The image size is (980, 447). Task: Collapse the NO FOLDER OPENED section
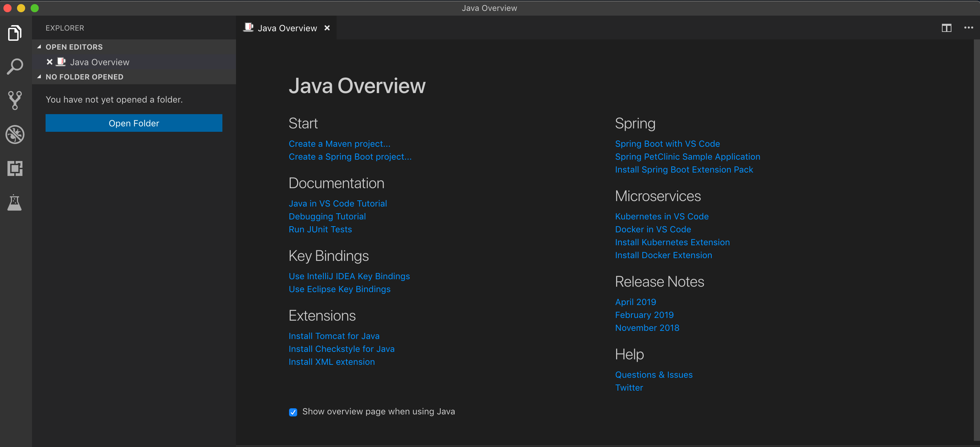(39, 76)
